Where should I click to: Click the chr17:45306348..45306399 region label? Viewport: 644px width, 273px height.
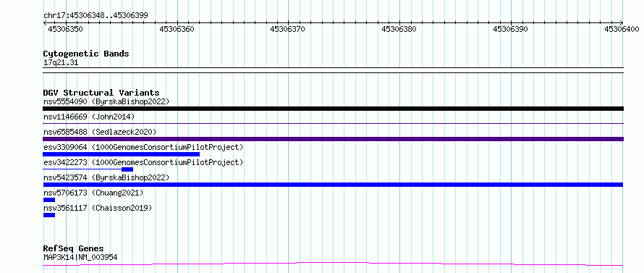96,16
